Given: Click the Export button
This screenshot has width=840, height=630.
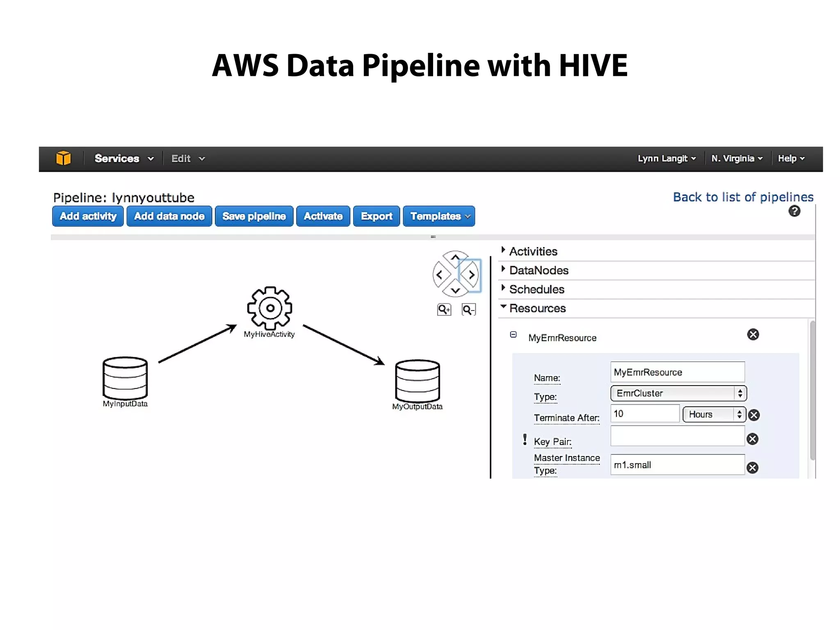Looking at the screenshot, I should pyautogui.click(x=377, y=216).
